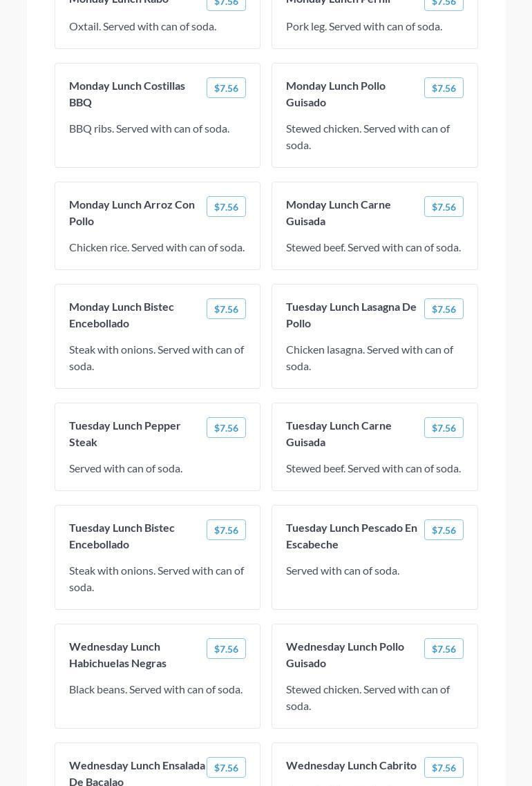The height and width of the screenshot is (786, 532).
Task: Click the $7.56 price on Monday Lunch Pollo Guisado
Action: click(444, 88)
